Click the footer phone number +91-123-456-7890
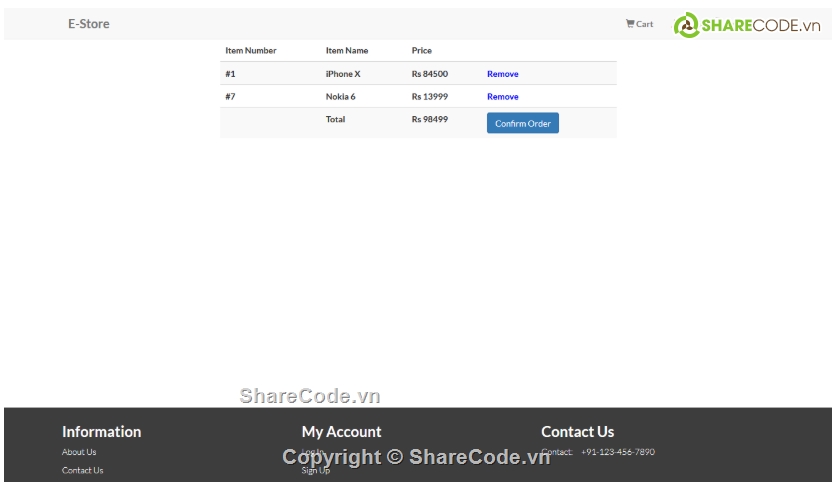 click(617, 452)
